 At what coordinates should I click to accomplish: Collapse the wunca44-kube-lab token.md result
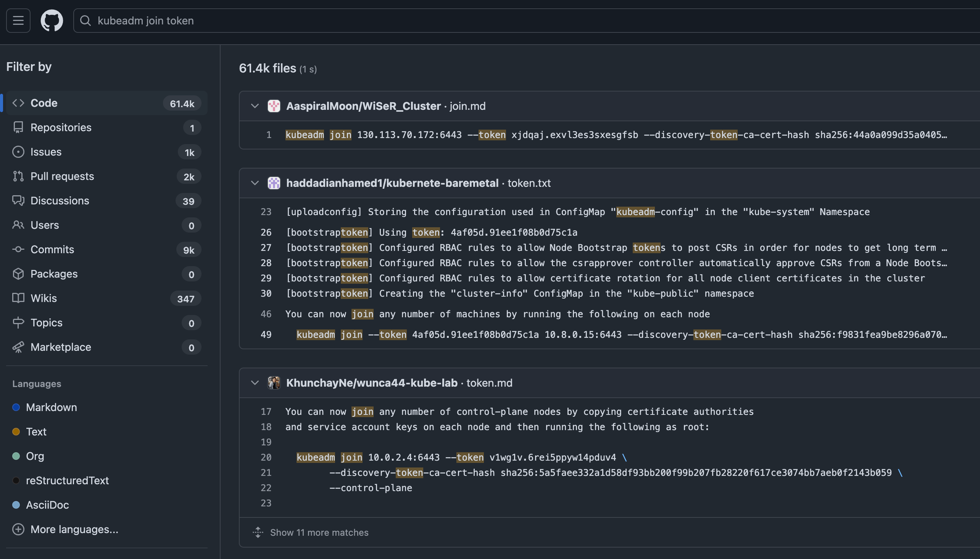click(x=255, y=383)
